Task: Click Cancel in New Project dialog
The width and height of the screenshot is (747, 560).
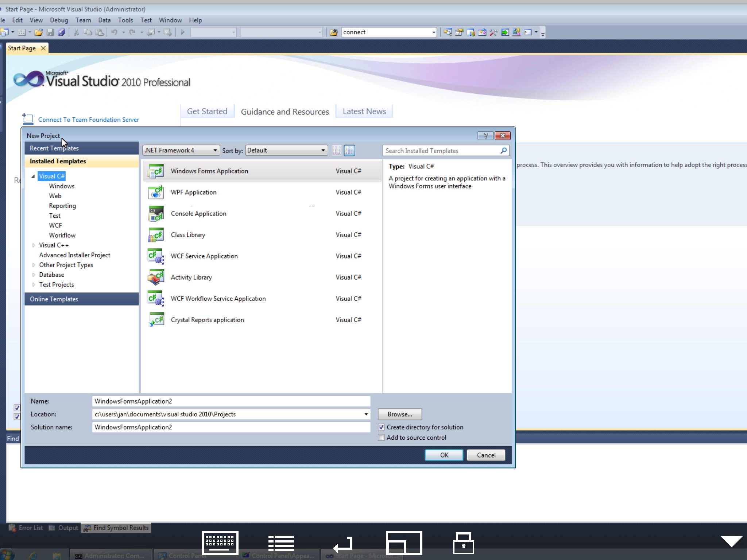Action: pyautogui.click(x=486, y=455)
